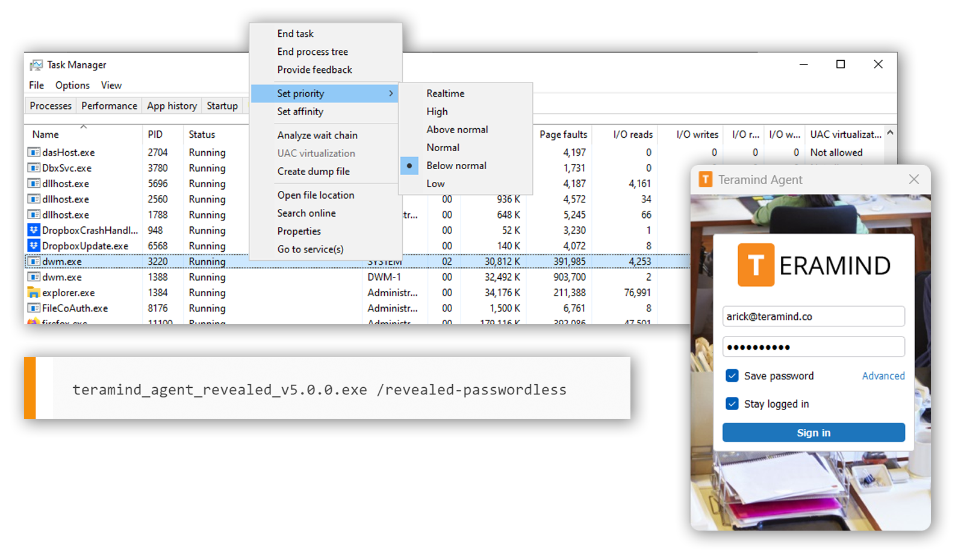This screenshot has width=961, height=560.
Task: Click the Task Manager title bar icon
Action: [37, 65]
